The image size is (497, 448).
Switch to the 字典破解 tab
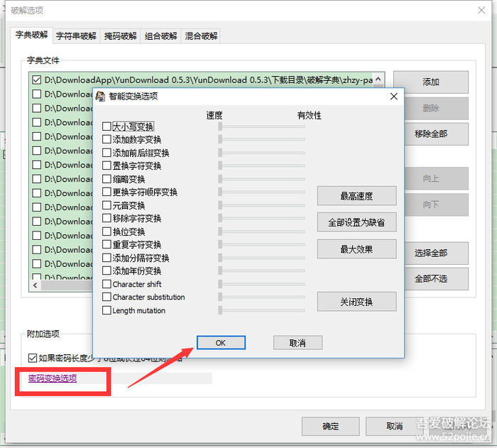click(31, 35)
